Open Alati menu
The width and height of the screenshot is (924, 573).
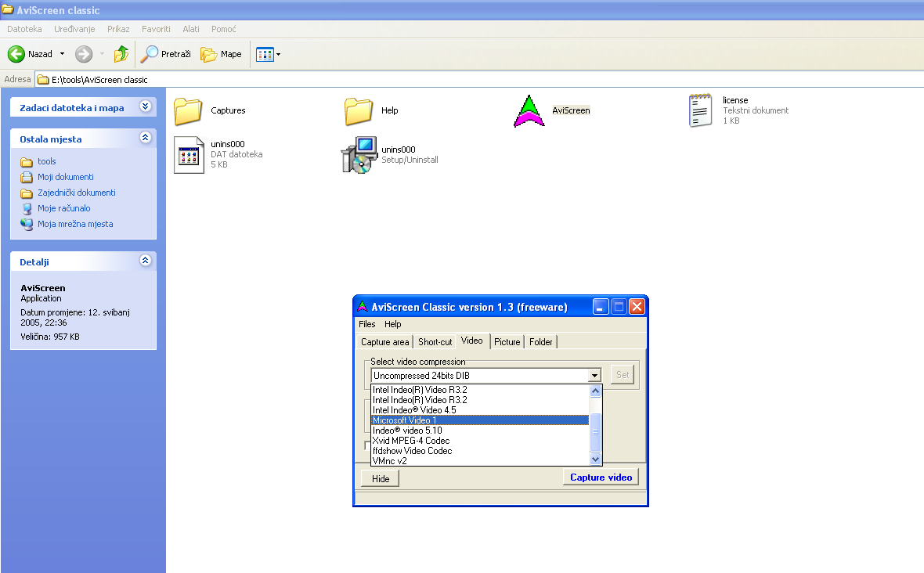[x=191, y=29]
